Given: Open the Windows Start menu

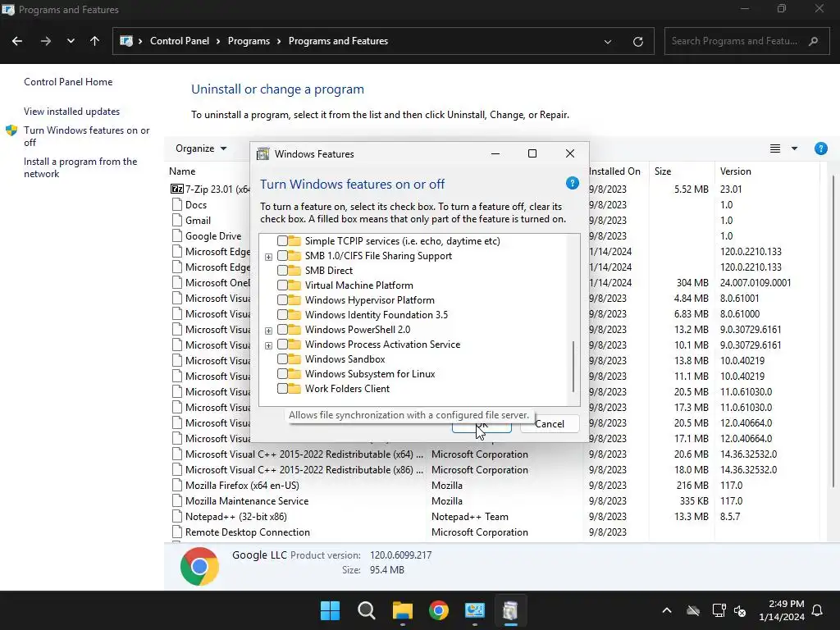Looking at the screenshot, I should pos(330,610).
